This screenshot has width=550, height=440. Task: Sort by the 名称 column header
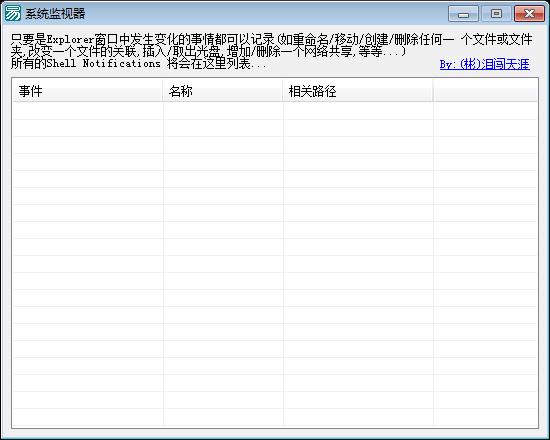tap(223, 91)
